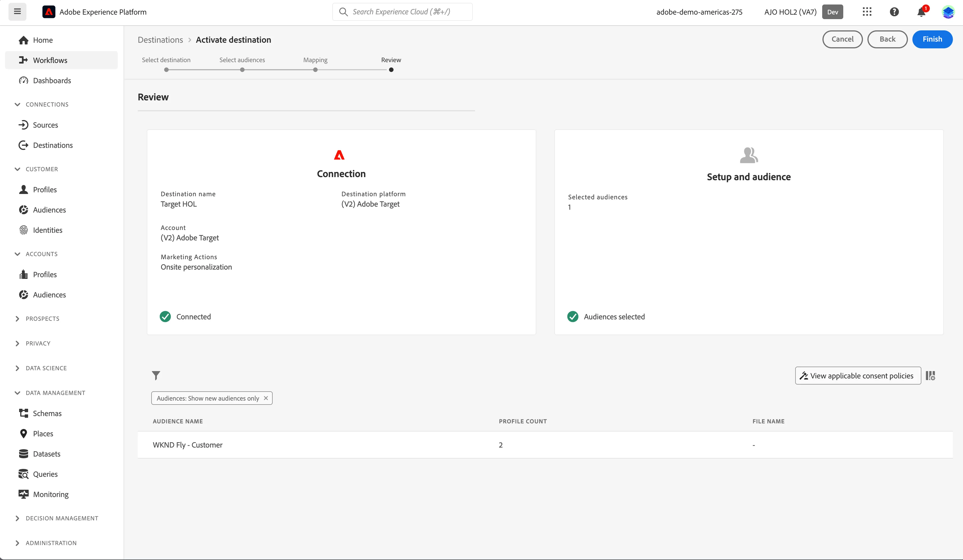Click the Back button
Viewport: 963px width, 560px height.
[887, 39]
